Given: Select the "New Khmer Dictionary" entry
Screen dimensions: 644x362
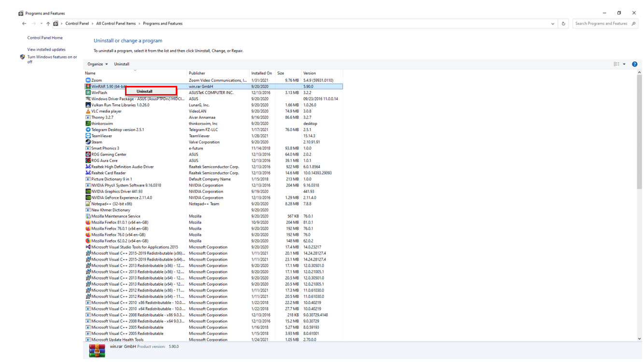Looking at the screenshot, I should point(213,210).
